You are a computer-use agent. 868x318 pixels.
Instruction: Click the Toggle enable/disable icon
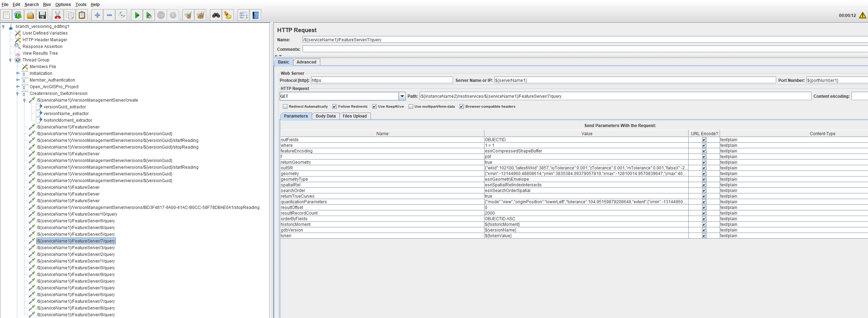121,15
